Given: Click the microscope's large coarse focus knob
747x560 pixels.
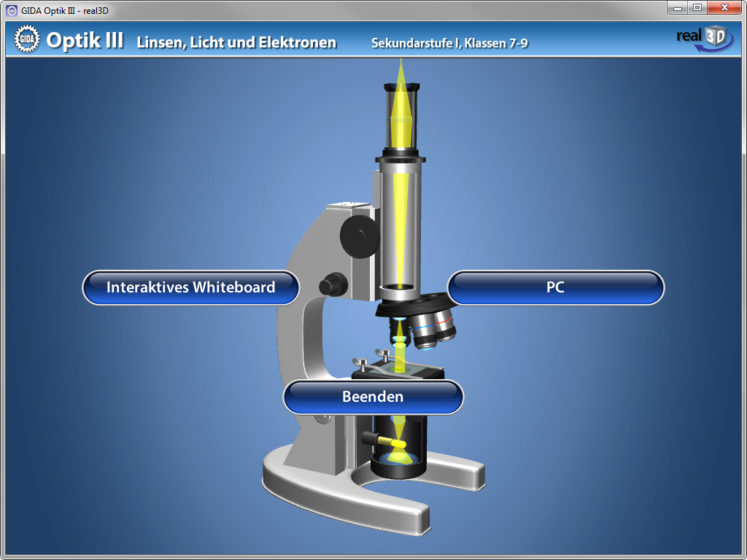Looking at the screenshot, I should coord(359,234).
